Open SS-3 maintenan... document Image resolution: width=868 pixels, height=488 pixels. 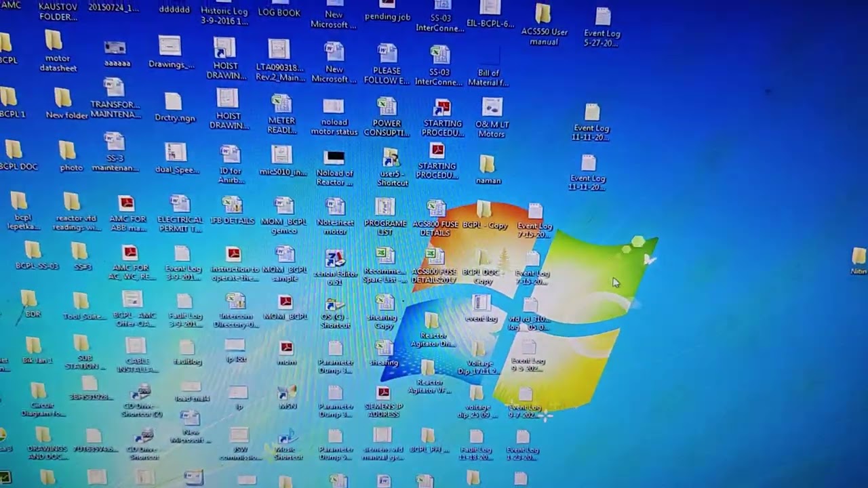pyautogui.click(x=115, y=152)
